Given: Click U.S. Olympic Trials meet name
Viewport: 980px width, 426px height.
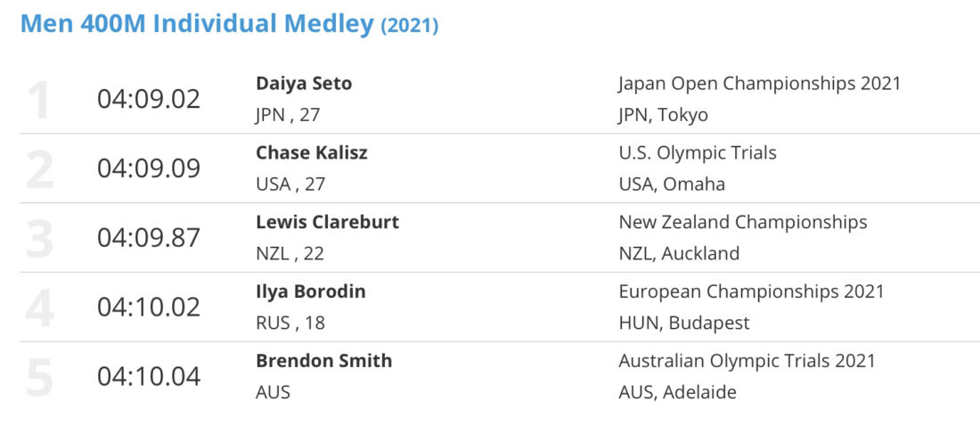Looking at the screenshot, I should pyautogui.click(x=698, y=153).
